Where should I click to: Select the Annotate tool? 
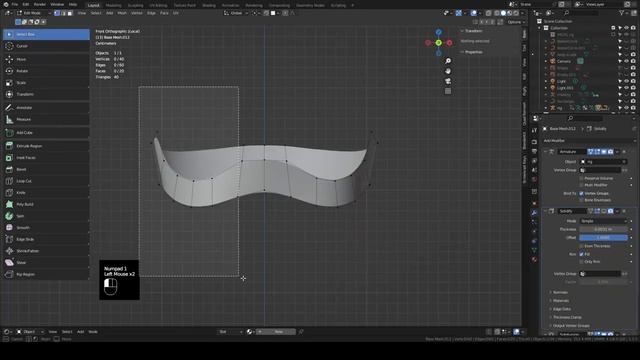click(x=46, y=108)
